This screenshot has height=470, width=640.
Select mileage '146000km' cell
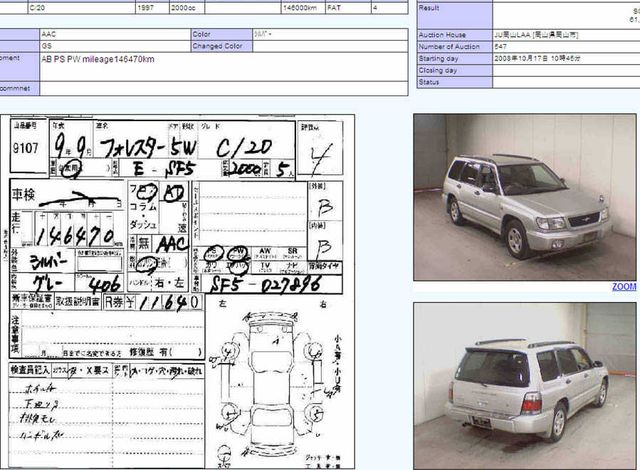tap(303, 8)
